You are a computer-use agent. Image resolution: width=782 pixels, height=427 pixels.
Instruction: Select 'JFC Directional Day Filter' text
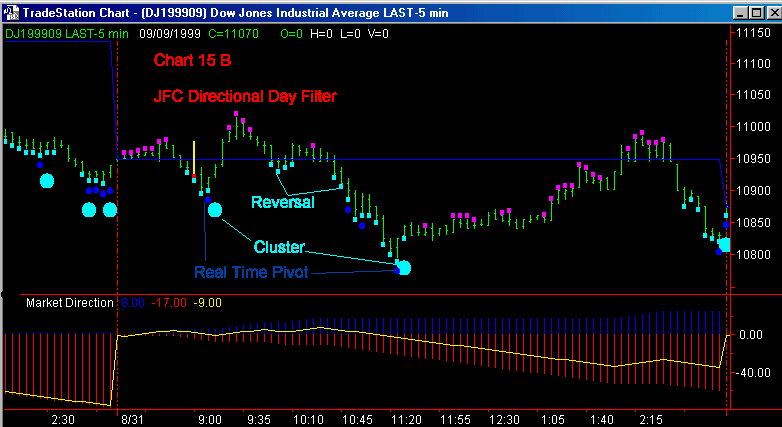pyautogui.click(x=245, y=96)
